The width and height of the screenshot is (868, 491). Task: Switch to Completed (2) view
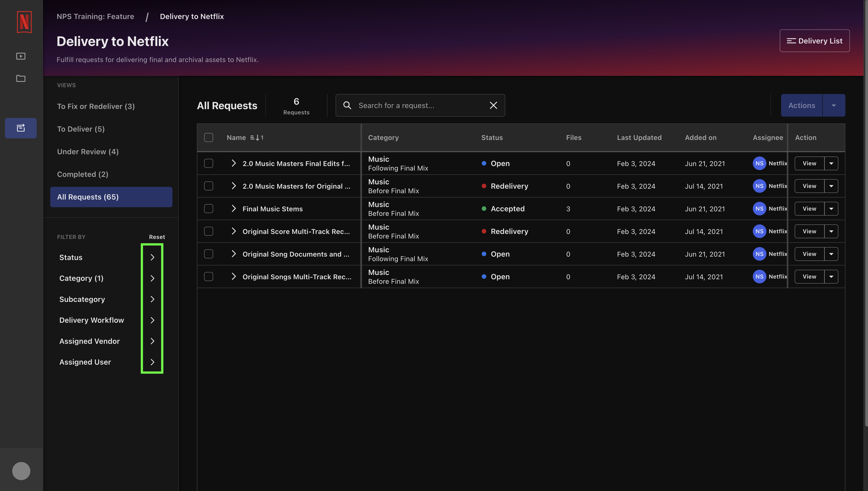(111, 174)
